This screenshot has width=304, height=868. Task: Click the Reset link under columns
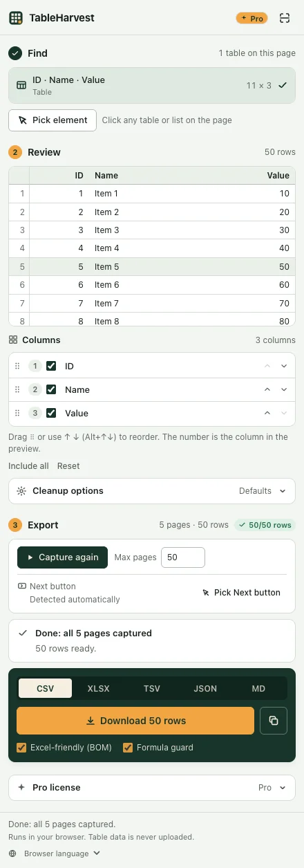click(x=68, y=466)
